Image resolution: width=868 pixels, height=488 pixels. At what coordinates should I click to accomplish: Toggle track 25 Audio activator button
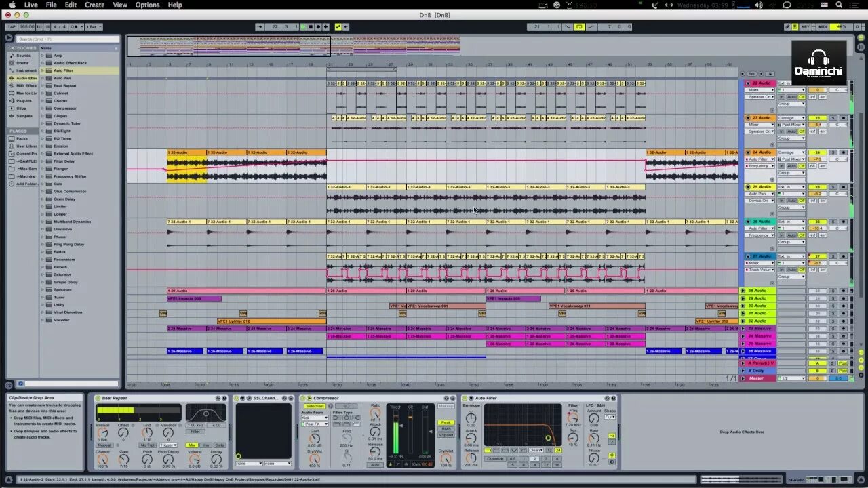pos(818,187)
